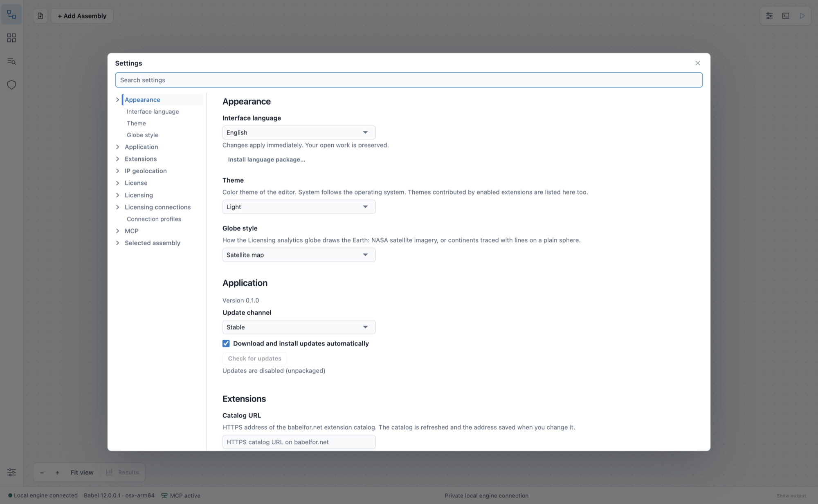Select Selected assembly in settings tree
Viewport: 818px width, 504px height.
tap(152, 243)
